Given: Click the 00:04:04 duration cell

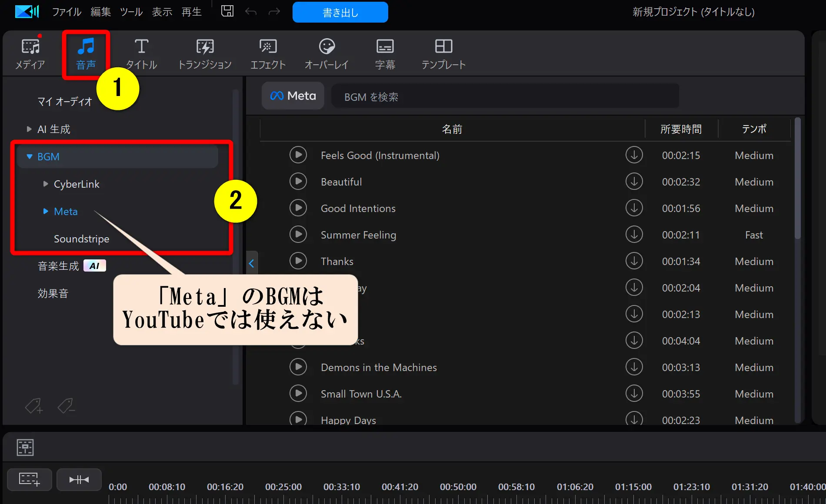Looking at the screenshot, I should (681, 341).
